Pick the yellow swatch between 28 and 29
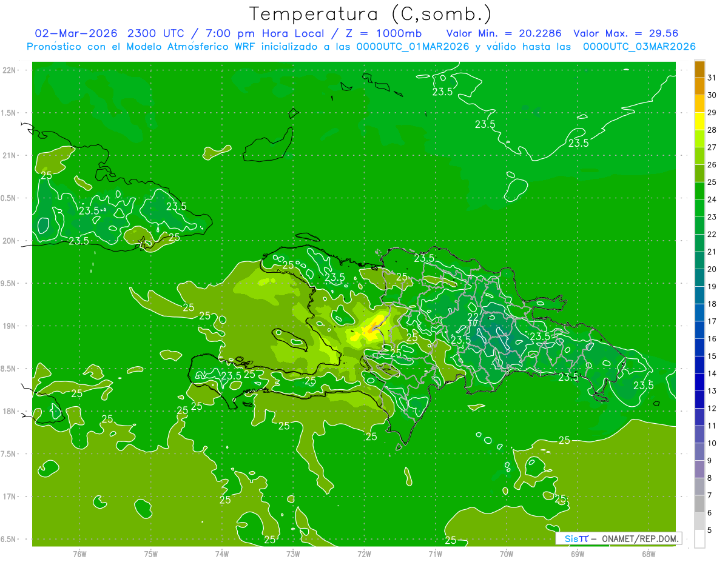 (699, 121)
